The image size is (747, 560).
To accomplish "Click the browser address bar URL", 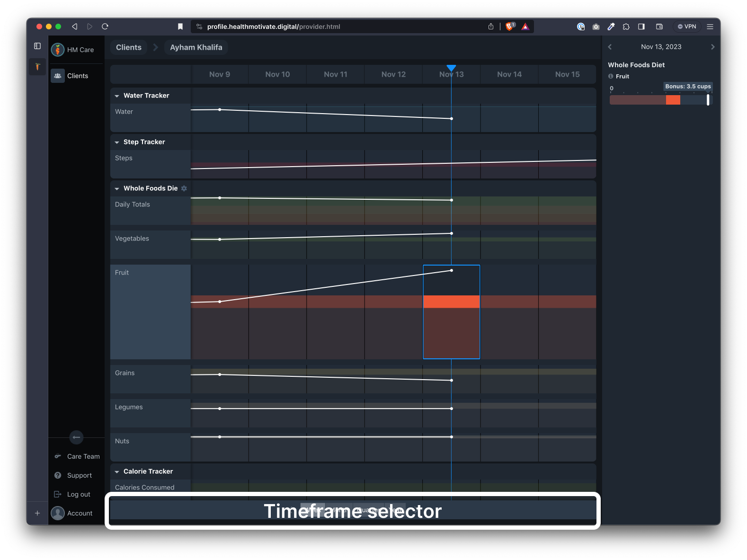I will (274, 27).
